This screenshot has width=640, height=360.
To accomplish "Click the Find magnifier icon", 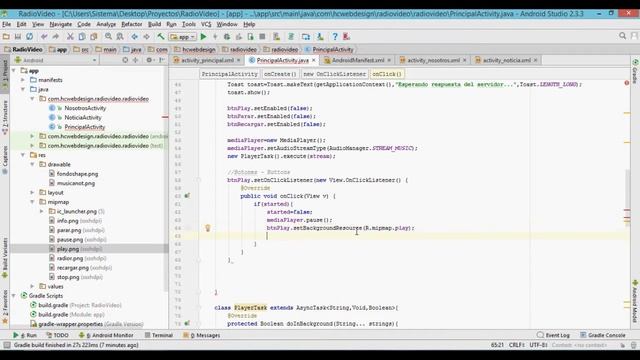I will 108,37.
